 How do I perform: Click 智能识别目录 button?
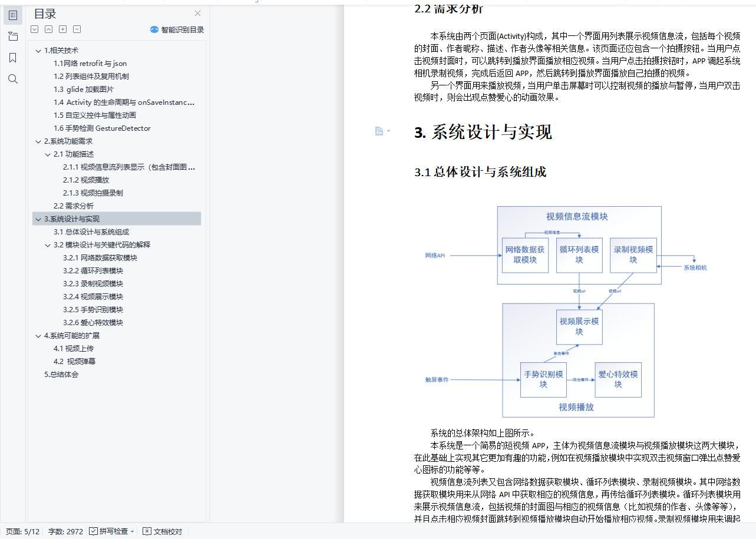pyautogui.click(x=177, y=29)
